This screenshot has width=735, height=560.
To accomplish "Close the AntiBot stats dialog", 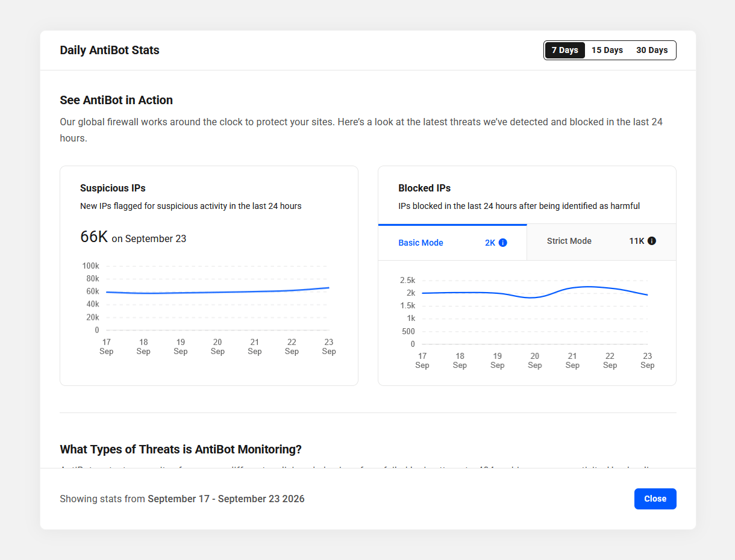I will 655,499.
